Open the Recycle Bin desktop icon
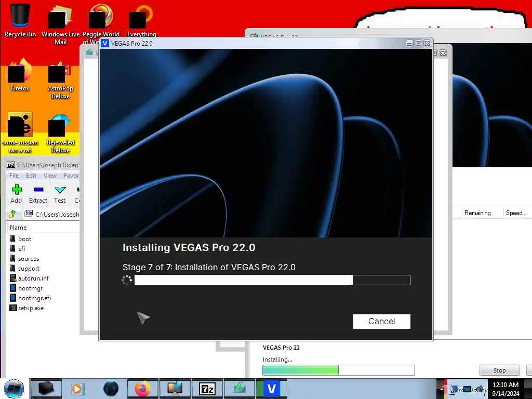532x399 pixels. coord(20,20)
